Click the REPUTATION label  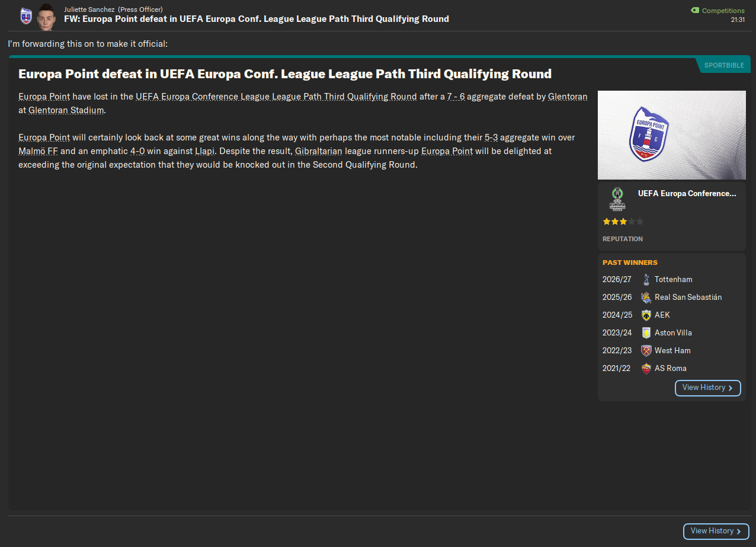(623, 239)
